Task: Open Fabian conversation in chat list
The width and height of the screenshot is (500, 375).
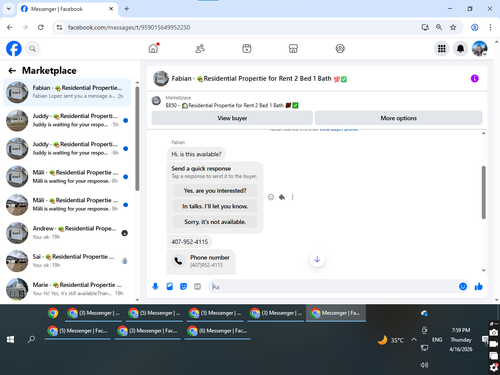Action: coord(67,92)
